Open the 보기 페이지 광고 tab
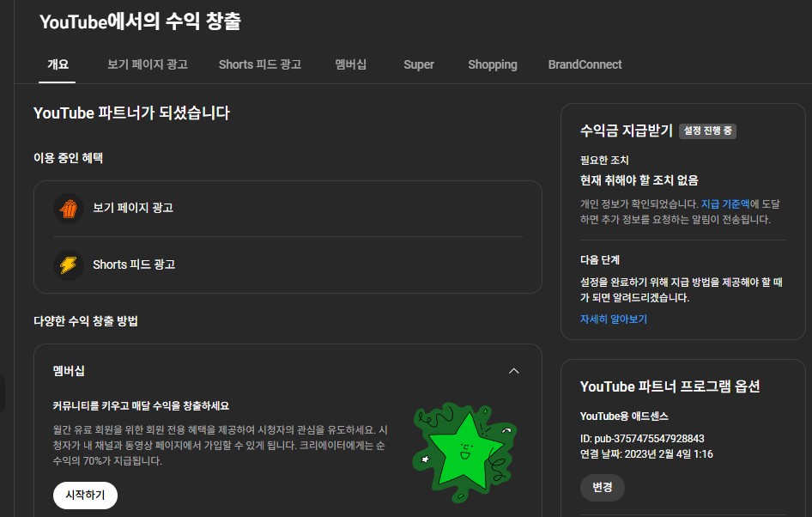 tap(147, 64)
